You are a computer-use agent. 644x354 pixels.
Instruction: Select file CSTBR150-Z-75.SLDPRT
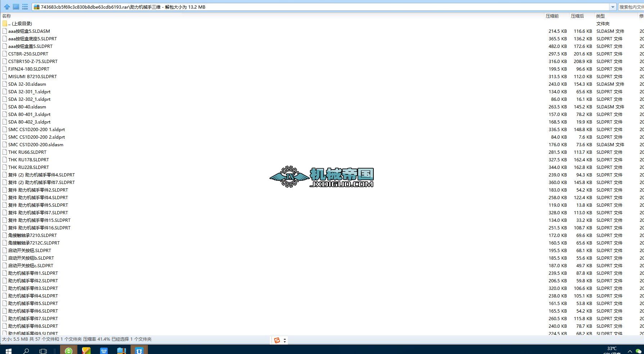[33, 61]
